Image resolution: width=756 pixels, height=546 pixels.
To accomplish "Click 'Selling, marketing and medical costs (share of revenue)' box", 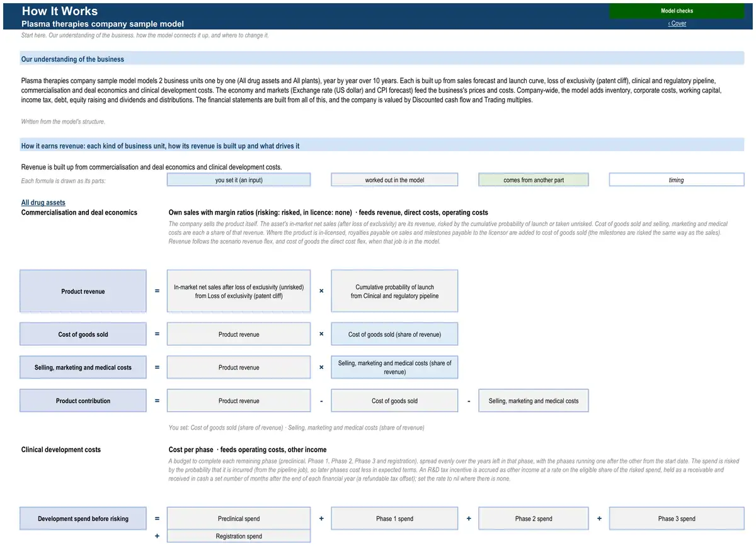I will pyautogui.click(x=394, y=368).
